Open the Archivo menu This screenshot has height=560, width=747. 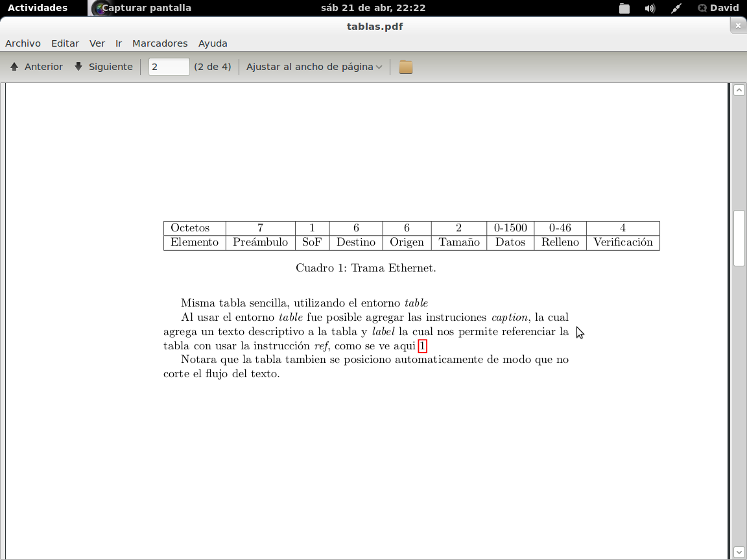[x=23, y=43]
